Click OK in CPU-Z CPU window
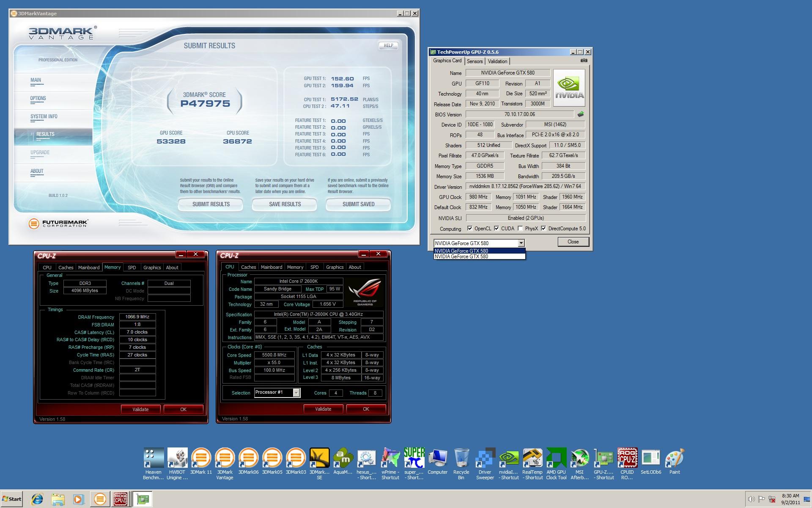This screenshot has height=508, width=812. [366, 409]
